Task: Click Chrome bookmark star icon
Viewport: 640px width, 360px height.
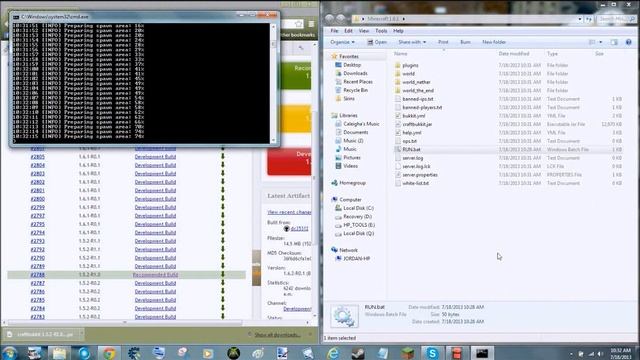Action: coord(299,24)
